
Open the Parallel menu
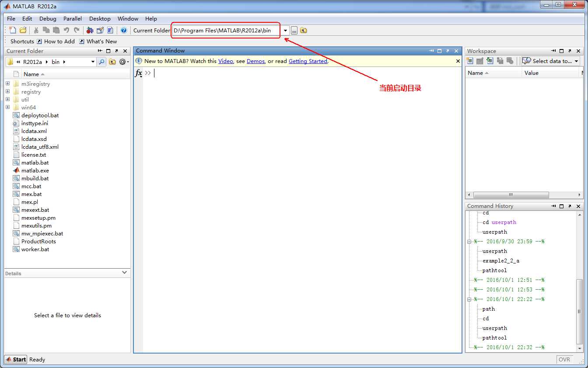click(73, 19)
